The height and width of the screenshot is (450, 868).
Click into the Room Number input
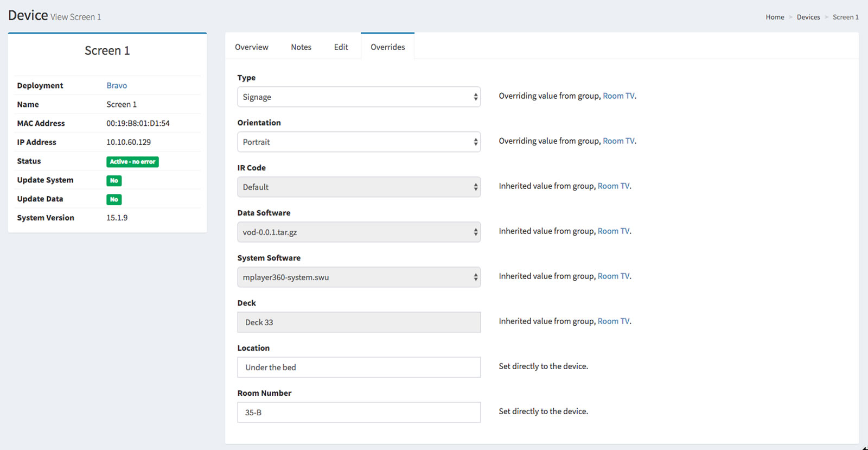pos(359,413)
